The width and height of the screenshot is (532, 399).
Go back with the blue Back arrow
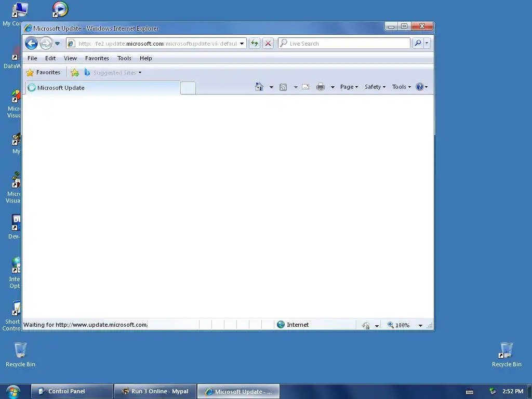coord(31,44)
